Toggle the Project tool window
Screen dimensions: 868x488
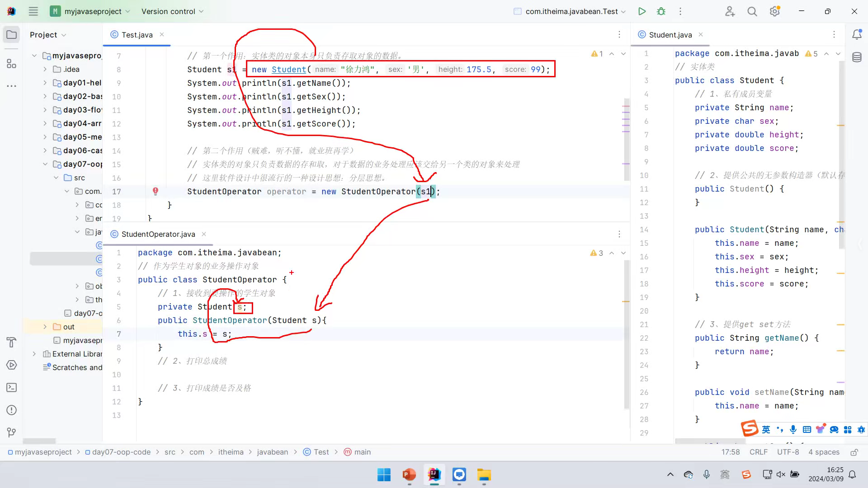[x=12, y=35]
